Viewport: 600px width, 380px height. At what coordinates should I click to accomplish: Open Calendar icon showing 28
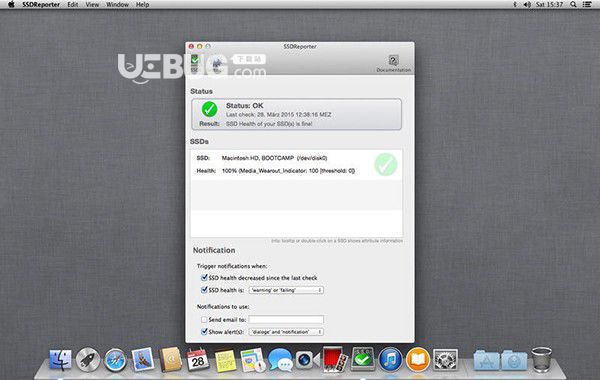pyautogui.click(x=197, y=360)
